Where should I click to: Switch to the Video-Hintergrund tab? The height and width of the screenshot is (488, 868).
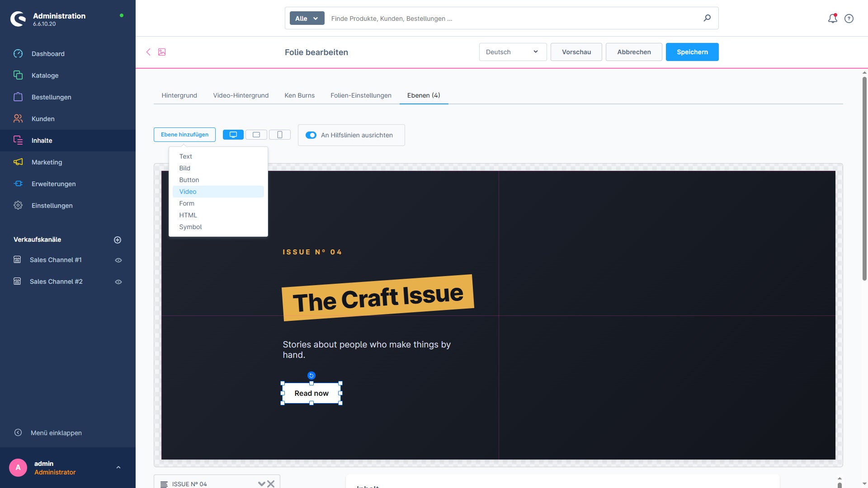241,95
